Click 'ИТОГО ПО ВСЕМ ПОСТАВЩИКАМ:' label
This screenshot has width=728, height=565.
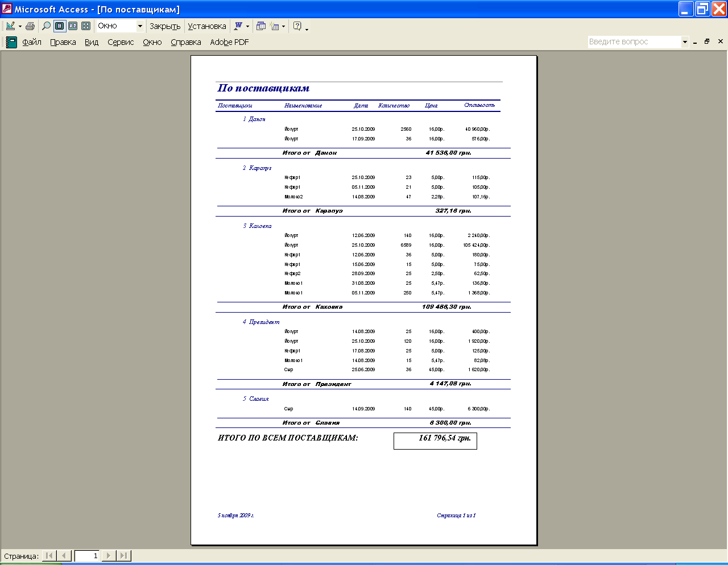point(288,438)
